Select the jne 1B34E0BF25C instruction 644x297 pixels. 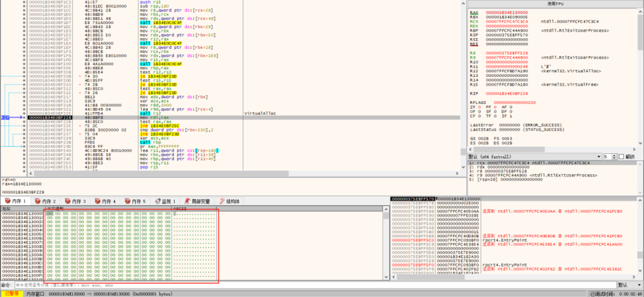[160, 126]
